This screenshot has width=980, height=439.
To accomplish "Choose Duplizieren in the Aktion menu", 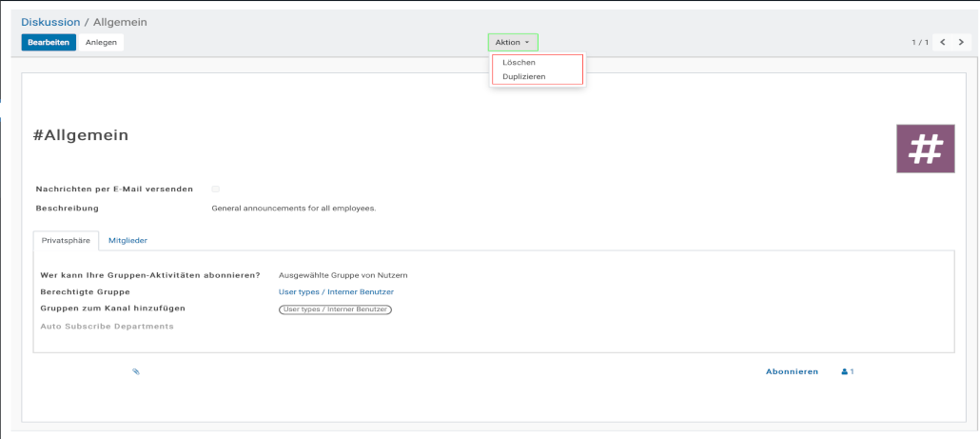I will [x=524, y=76].
